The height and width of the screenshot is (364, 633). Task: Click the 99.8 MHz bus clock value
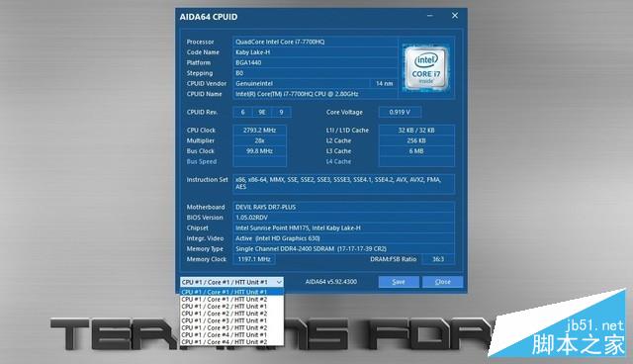pos(259,151)
